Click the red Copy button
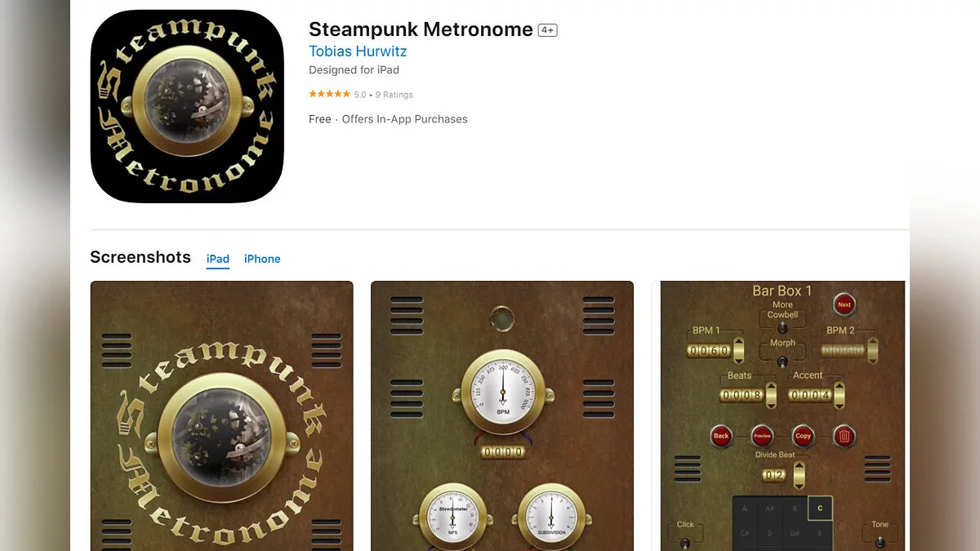Screen dimensions: 980x551 click(x=803, y=435)
